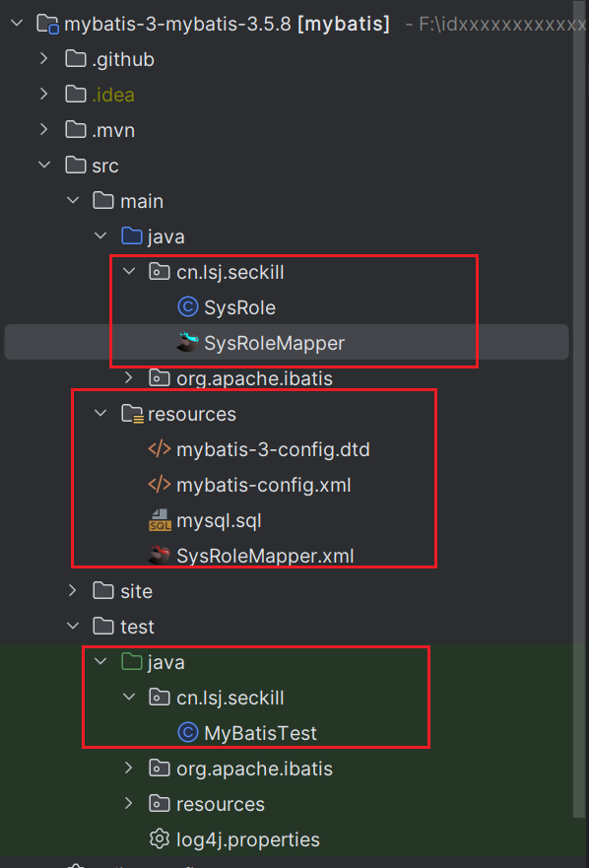Click the mybatis-config.xml file icon
The width and height of the screenshot is (589, 868).
(160, 484)
